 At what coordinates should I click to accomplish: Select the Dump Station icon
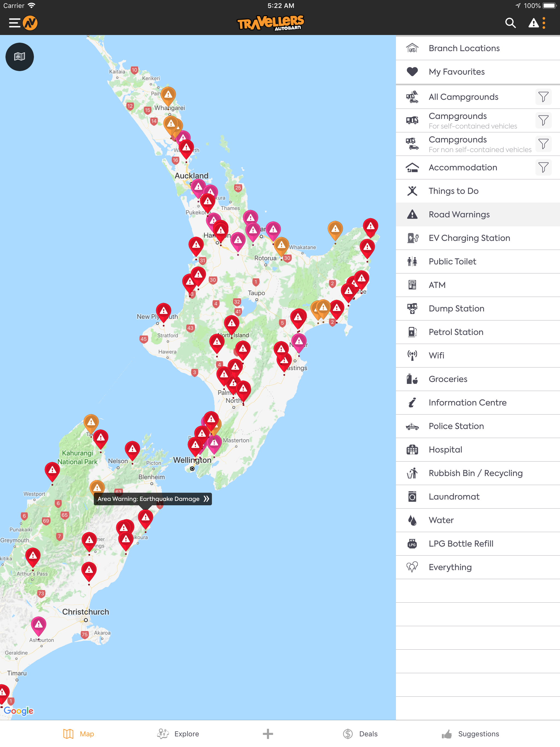412,309
